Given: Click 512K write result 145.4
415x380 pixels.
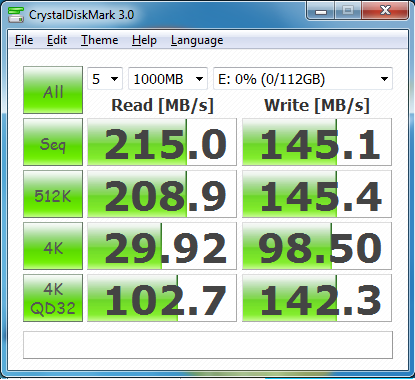Looking at the screenshot, I should 317,194.
